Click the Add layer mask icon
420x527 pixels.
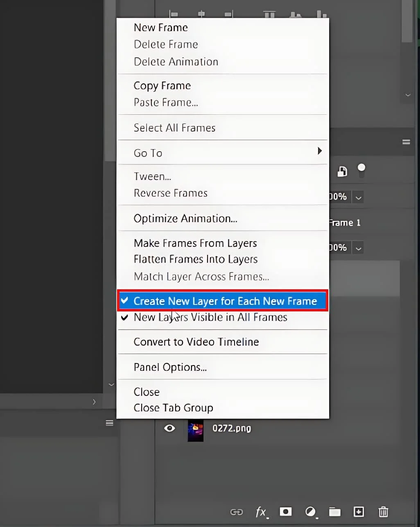286,512
